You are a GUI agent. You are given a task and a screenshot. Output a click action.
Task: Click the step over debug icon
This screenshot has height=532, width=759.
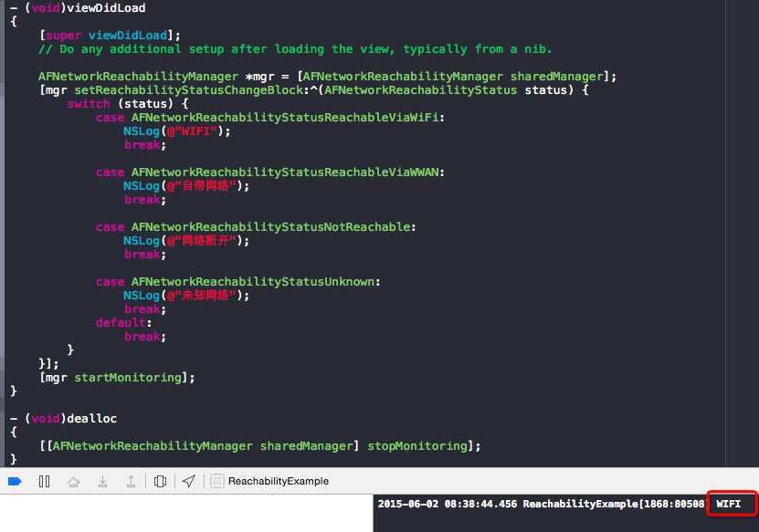74,481
